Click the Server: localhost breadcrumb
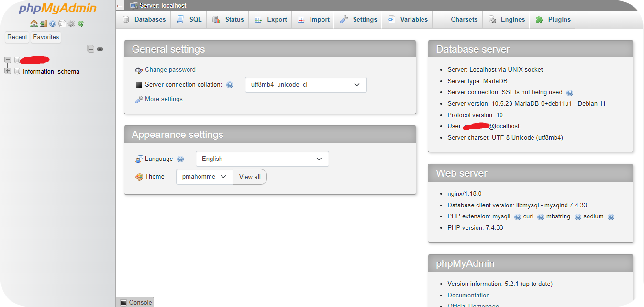Screen dimensions: 644x307 (x=163, y=6)
